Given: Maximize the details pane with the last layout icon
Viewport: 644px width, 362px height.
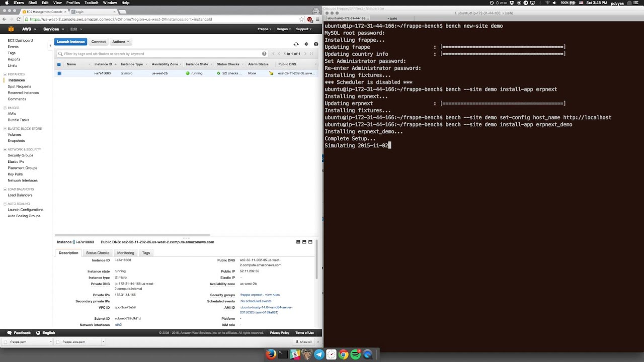Looking at the screenshot, I should point(310,242).
